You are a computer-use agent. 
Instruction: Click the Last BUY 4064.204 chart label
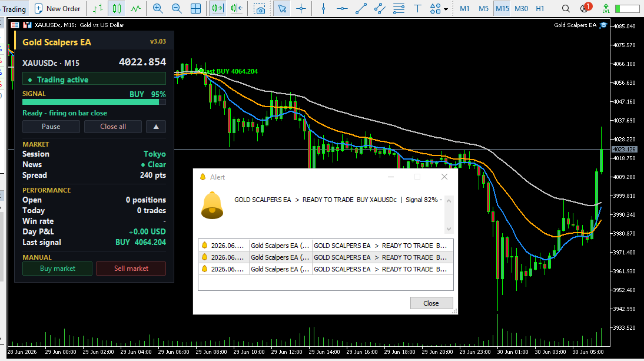(x=231, y=71)
